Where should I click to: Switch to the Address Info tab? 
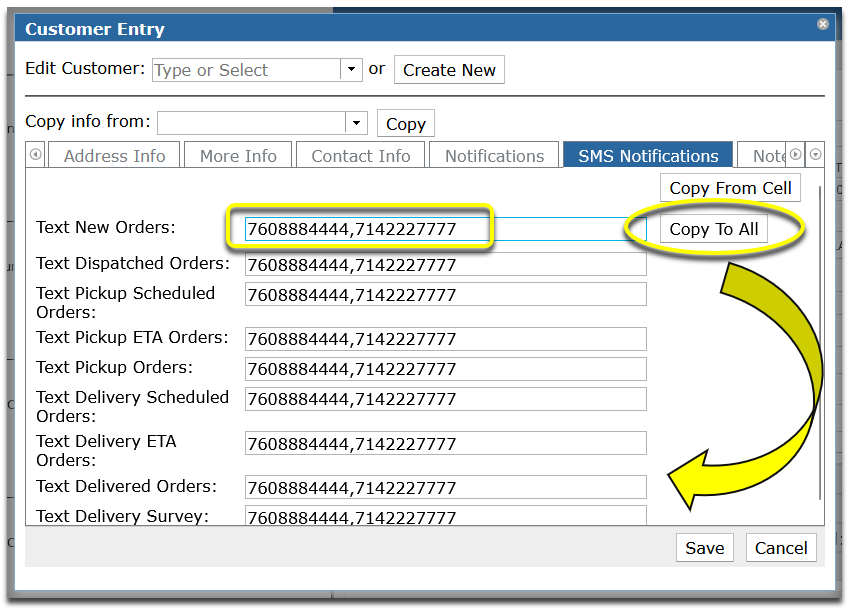point(113,155)
